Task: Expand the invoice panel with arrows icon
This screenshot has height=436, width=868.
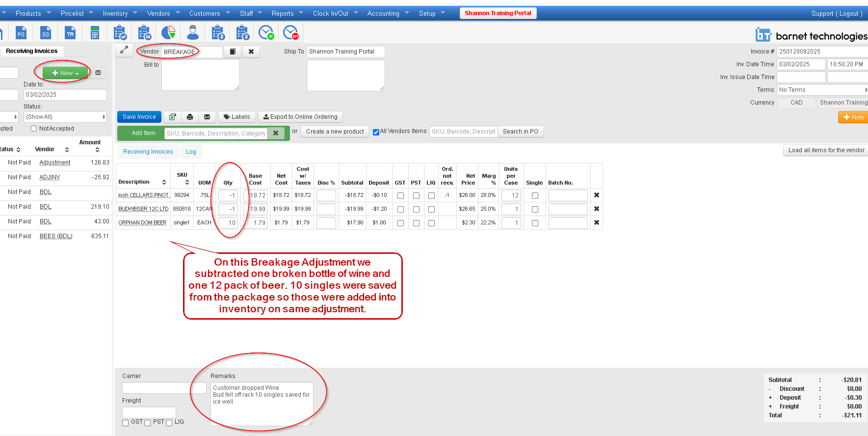Action: [124, 50]
